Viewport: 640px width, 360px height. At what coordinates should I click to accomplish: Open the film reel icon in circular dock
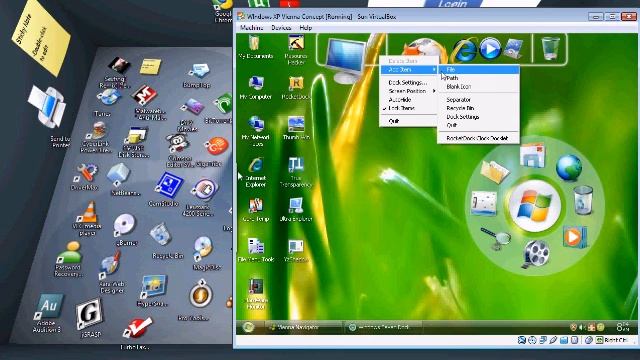535,254
